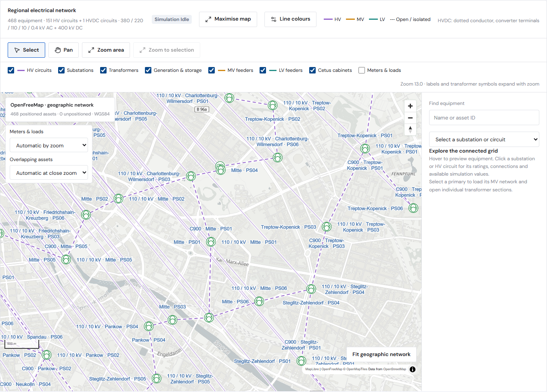The width and height of the screenshot is (547, 392).
Task: Hide the Cetus cabinets layer
Action: [312, 70]
